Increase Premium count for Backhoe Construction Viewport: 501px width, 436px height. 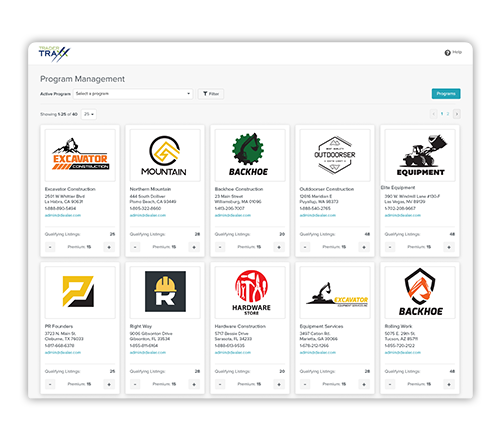coord(279,247)
